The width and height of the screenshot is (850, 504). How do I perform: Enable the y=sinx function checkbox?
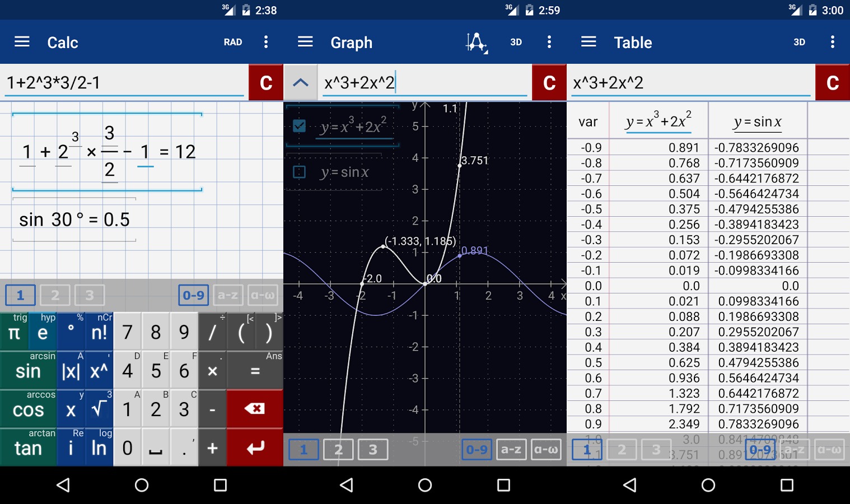(300, 172)
